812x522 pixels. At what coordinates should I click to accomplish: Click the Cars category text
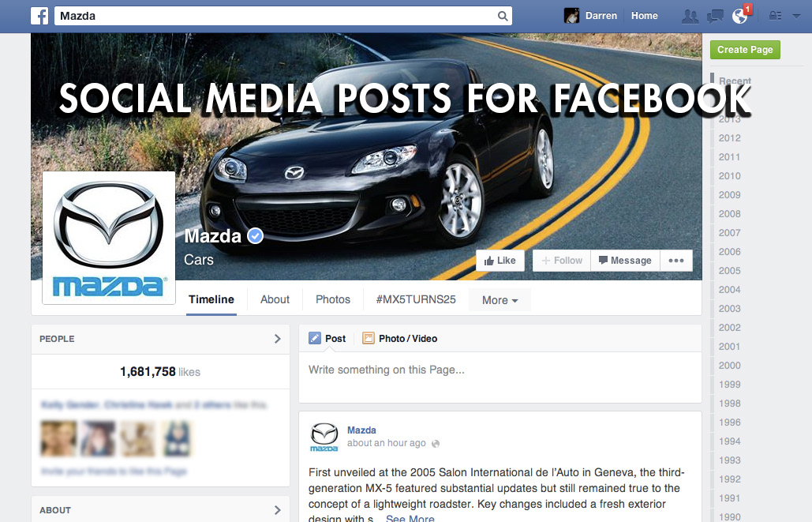click(x=199, y=260)
